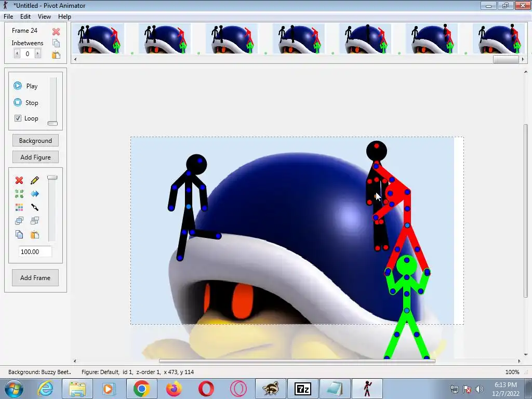Lower the figure with the send-to-back icon

tap(35, 220)
